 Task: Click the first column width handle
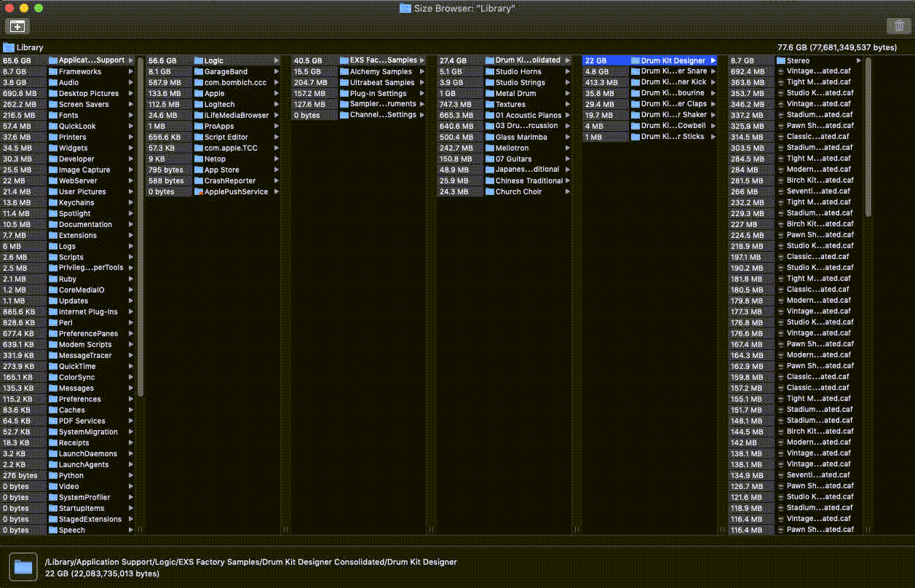140,530
